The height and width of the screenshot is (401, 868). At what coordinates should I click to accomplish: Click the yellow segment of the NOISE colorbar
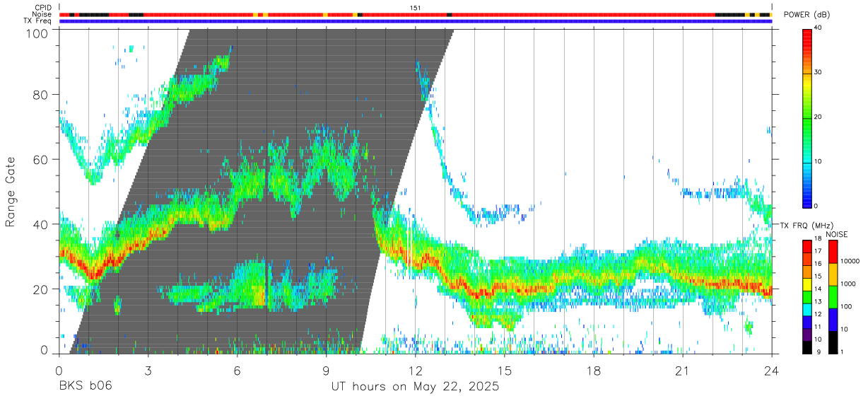[833, 274]
